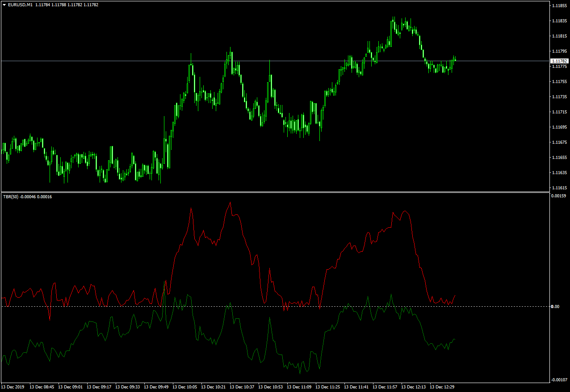Click the 13 Dec 10:05 time label
The height and width of the screenshot is (392, 570).
[186, 387]
